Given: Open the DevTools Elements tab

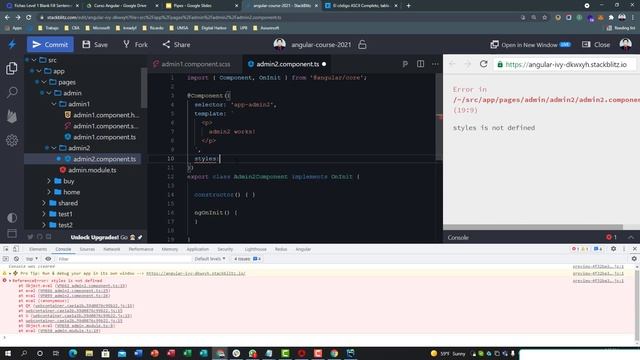Looking at the screenshot, I should click(x=38, y=249).
